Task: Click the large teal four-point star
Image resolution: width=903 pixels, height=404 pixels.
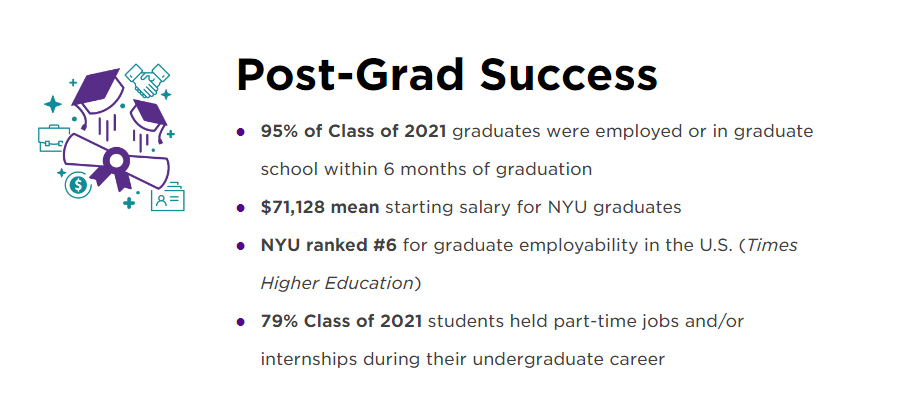Action: point(52,104)
